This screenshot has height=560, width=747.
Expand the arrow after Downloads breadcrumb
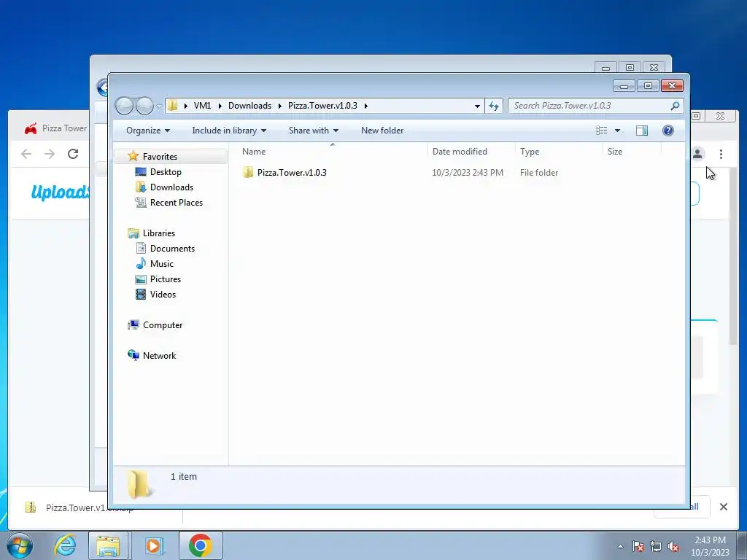point(280,106)
